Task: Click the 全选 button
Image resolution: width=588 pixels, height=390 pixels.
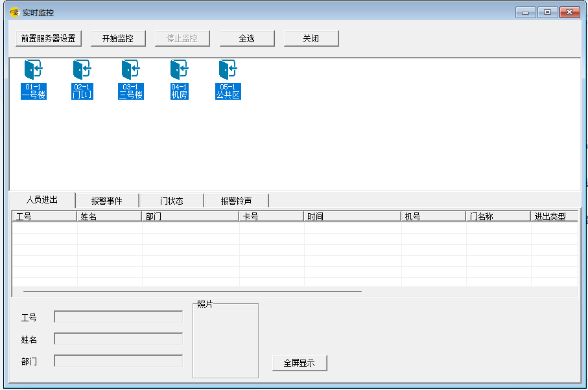Action: tap(247, 39)
